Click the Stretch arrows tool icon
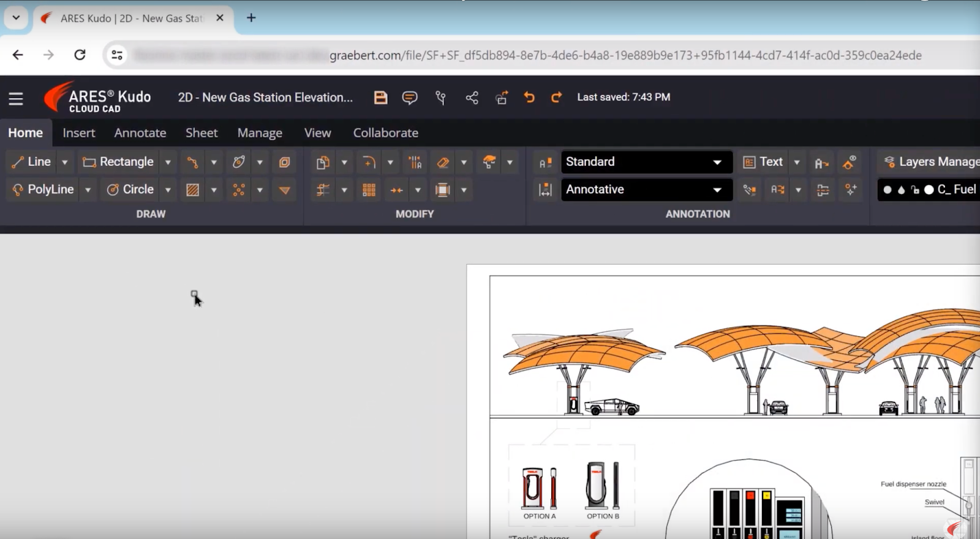980x539 pixels. (x=397, y=190)
